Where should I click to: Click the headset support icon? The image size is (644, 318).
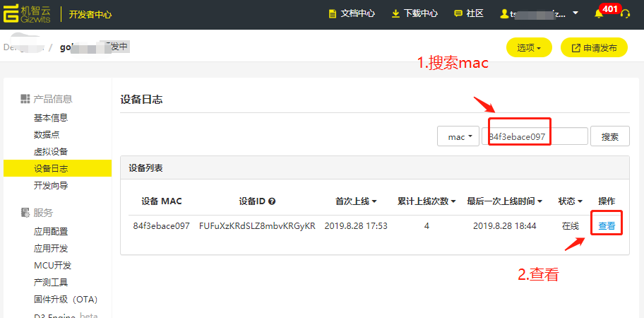pyautogui.click(x=624, y=14)
